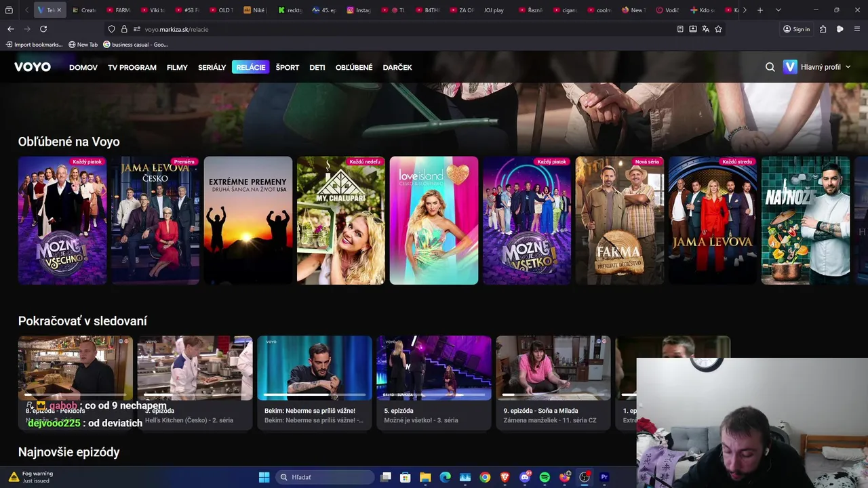Screen dimensions: 868x488
Task: Click the Najnovšie epizódy heading
Action: pos(69,452)
